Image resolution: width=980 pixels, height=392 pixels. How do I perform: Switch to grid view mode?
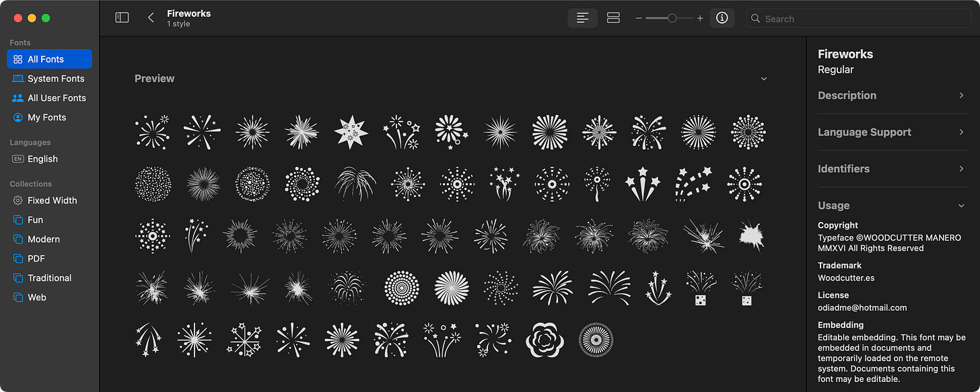[613, 18]
